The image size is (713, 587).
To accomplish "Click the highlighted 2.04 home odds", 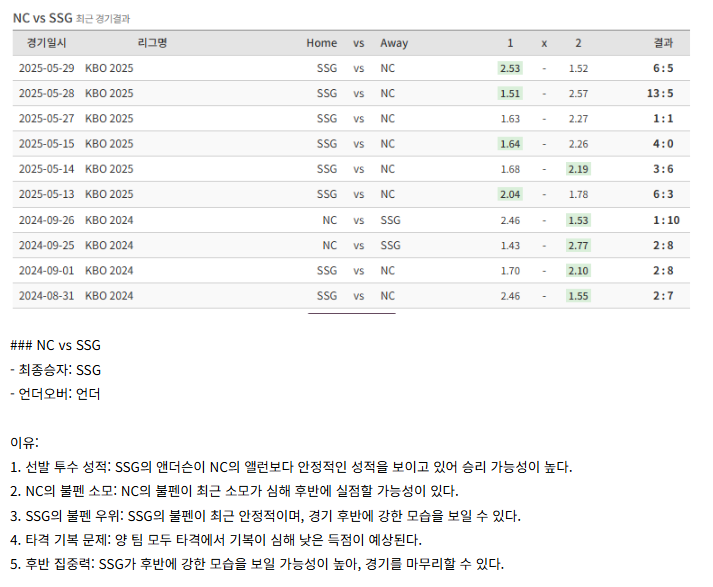I will coord(510,194).
